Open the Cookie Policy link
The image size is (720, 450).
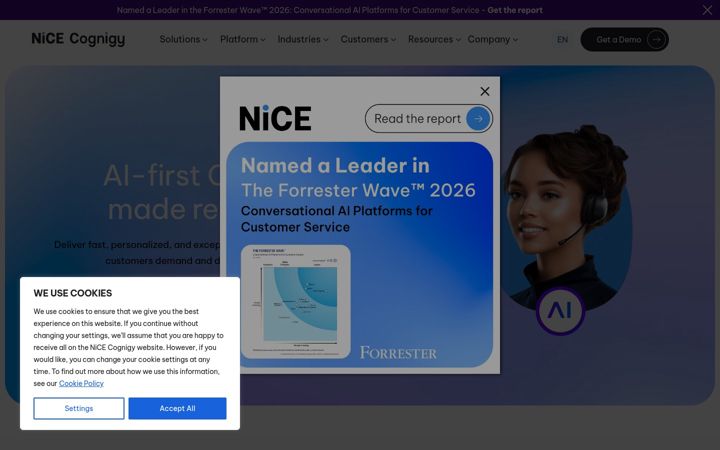(81, 383)
